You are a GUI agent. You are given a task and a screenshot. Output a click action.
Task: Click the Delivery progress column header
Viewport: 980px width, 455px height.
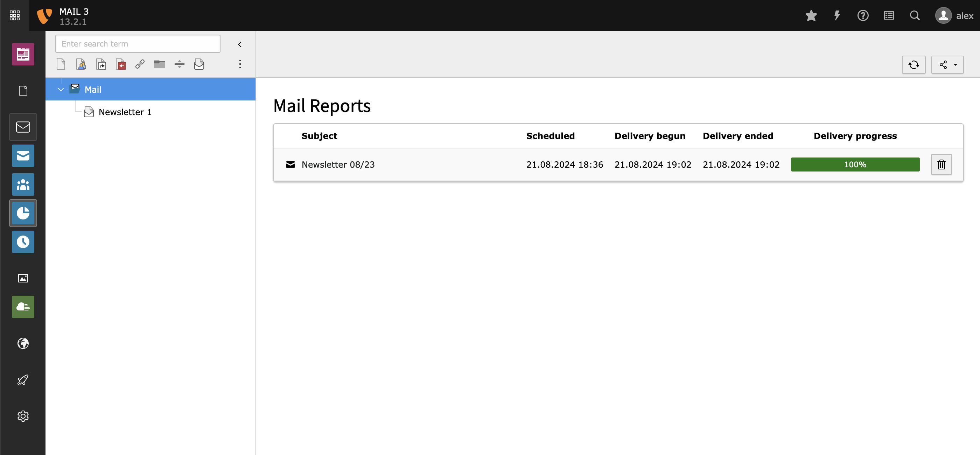855,136
